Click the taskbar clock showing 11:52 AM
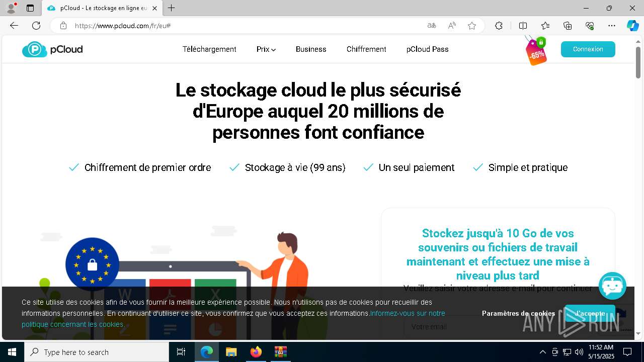Image resolution: width=644 pixels, height=362 pixels. coord(601,352)
